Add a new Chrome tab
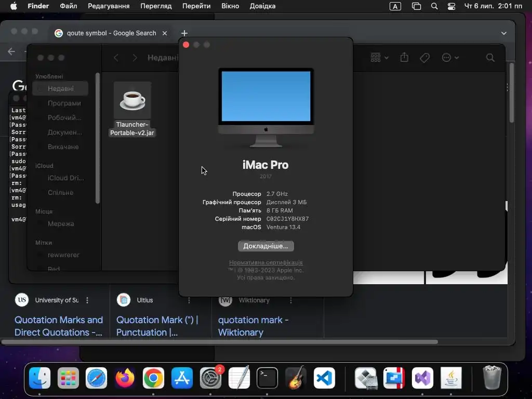Screen dimensions: 532x399 pos(184,33)
